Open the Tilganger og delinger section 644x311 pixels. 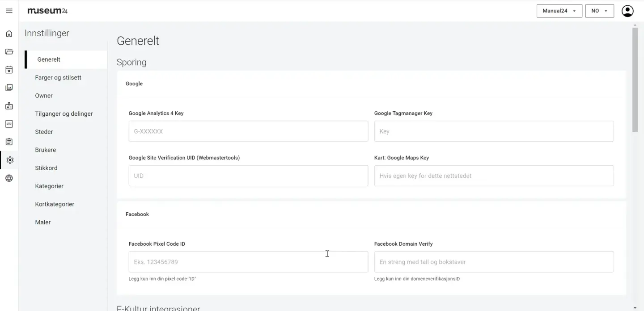[64, 114]
